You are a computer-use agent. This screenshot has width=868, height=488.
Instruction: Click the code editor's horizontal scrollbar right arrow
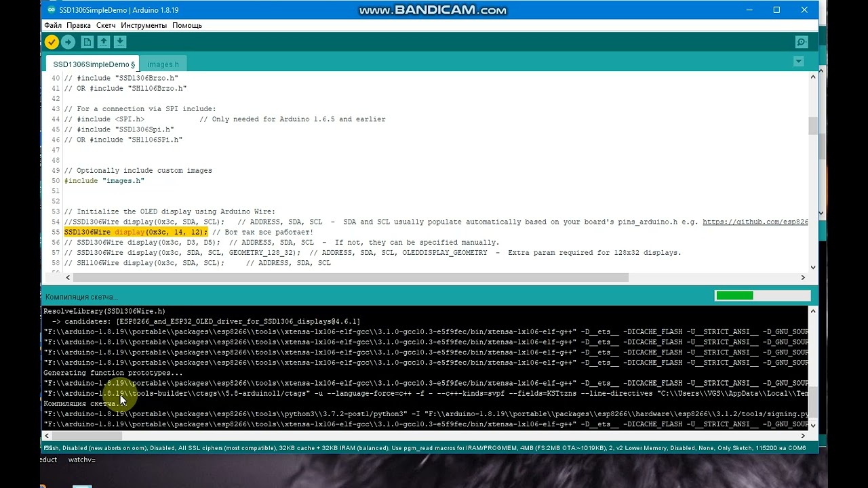click(803, 277)
